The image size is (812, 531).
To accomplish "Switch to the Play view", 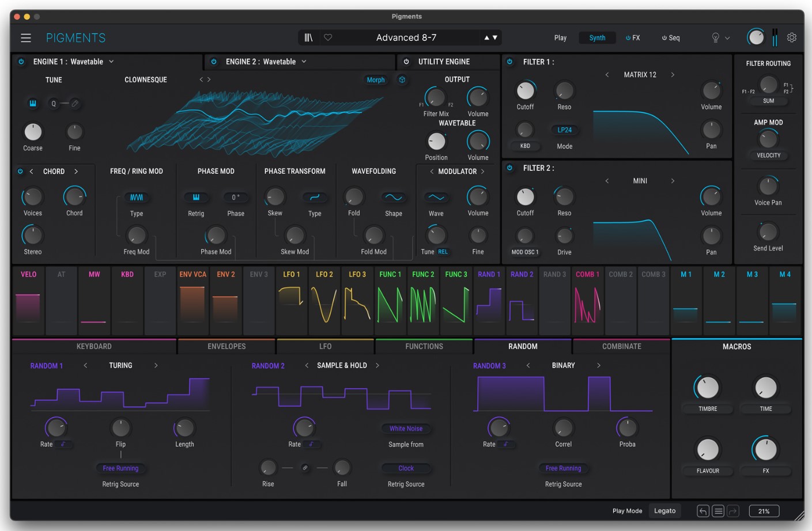I will (x=560, y=38).
